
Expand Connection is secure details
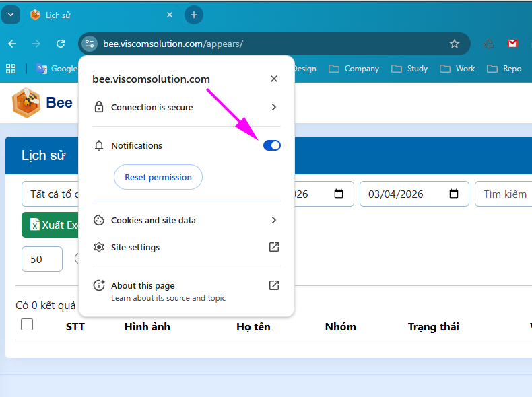[273, 107]
